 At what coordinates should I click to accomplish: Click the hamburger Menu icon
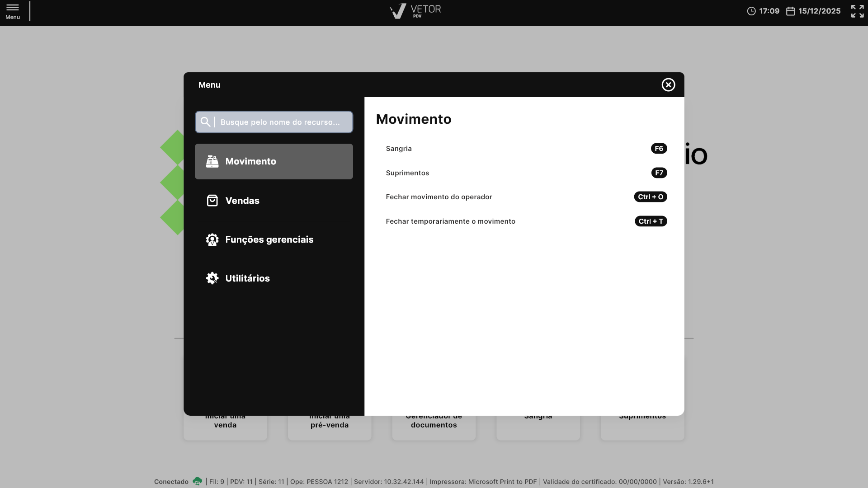13,8
